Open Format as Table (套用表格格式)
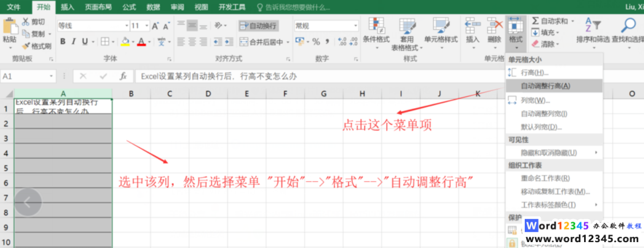 click(x=407, y=34)
